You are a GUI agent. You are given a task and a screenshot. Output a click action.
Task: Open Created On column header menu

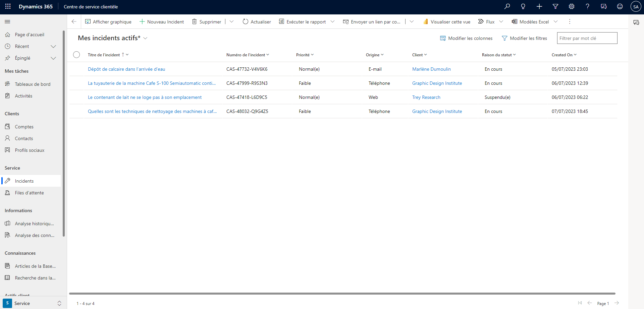(564, 55)
